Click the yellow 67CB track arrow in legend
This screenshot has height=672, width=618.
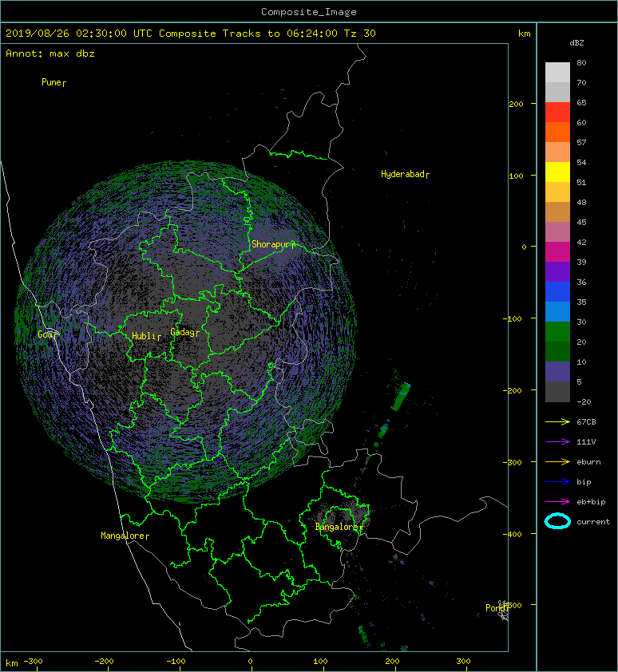(557, 422)
